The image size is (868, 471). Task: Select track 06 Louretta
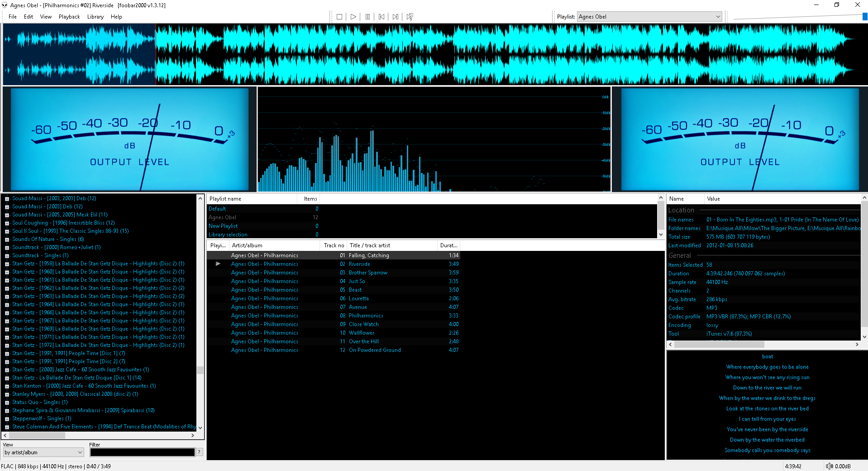click(x=334, y=298)
